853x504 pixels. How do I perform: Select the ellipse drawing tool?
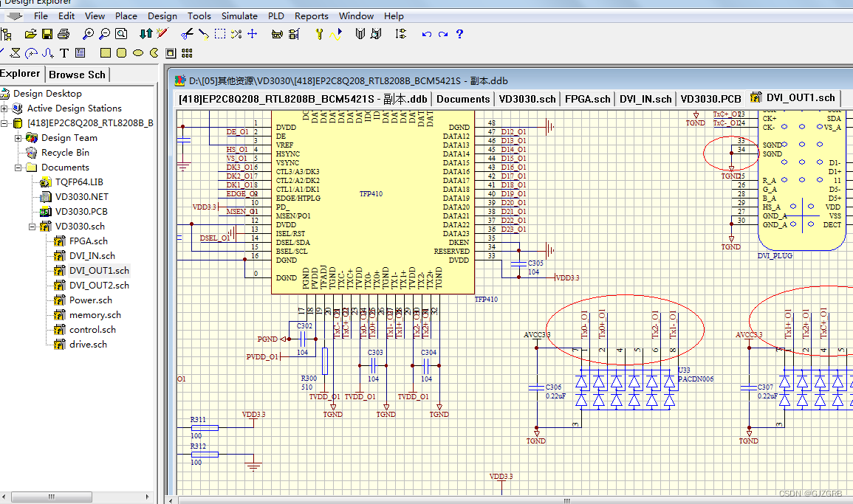[x=138, y=52]
